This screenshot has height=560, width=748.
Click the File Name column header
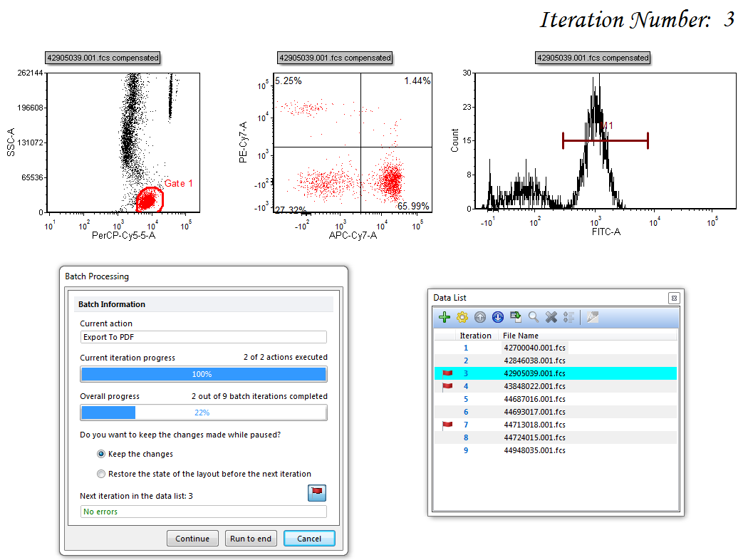click(521, 336)
